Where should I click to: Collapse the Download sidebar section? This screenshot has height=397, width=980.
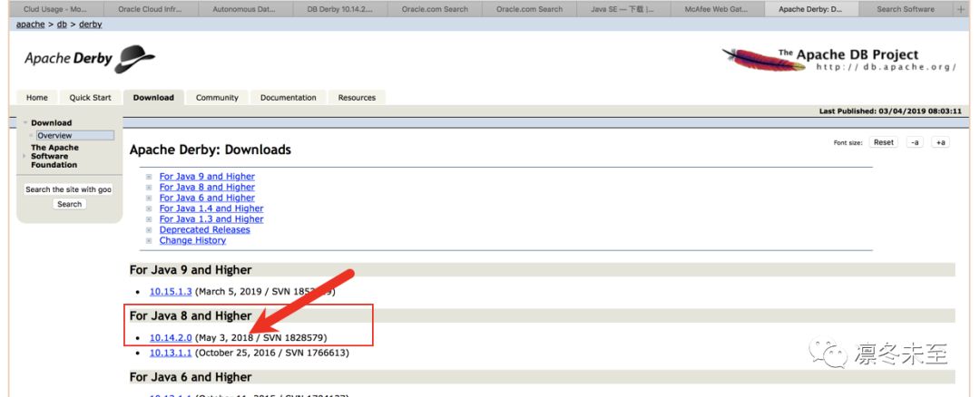25,123
